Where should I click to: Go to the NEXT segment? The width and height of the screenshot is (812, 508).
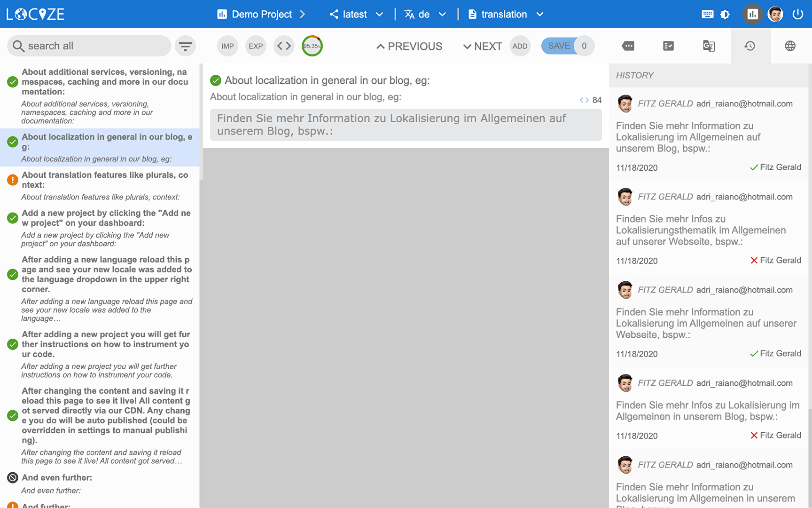click(x=483, y=46)
